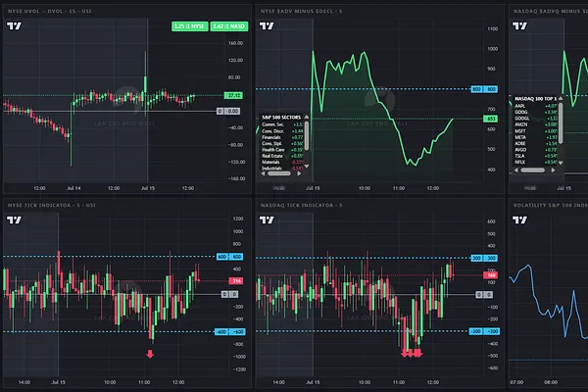Select the AAPL row in NASDAQ table
The width and height of the screenshot is (588, 392).
click(x=535, y=106)
